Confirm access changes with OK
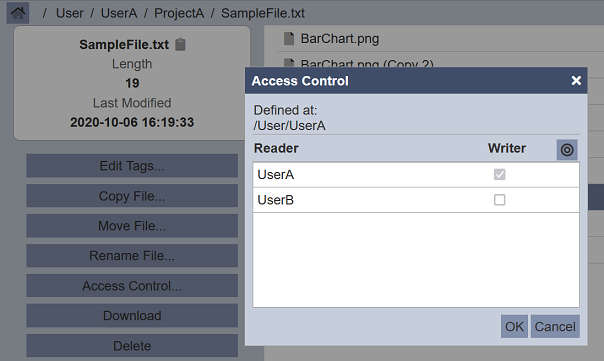The image size is (604, 361). pyautogui.click(x=514, y=326)
